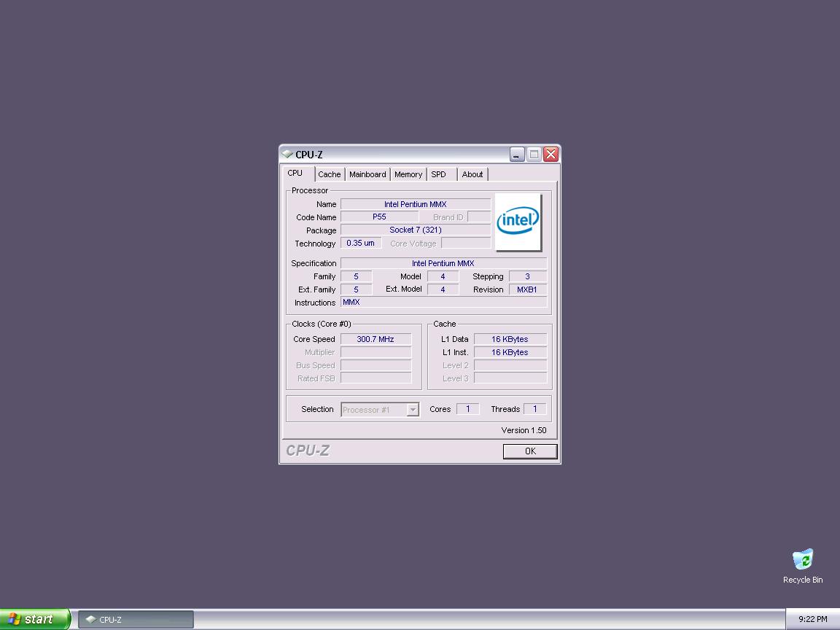Click the Cores value 1

[467, 409]
